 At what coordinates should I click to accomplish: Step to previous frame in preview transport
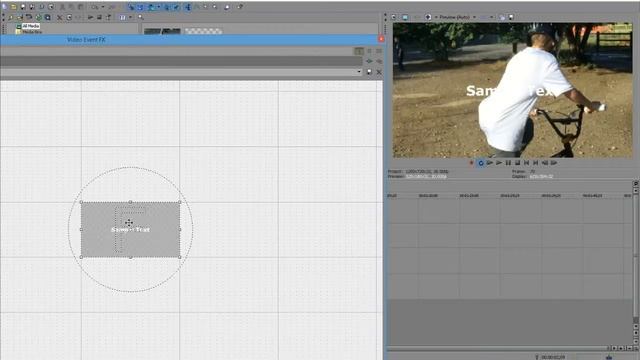[544, 163]
